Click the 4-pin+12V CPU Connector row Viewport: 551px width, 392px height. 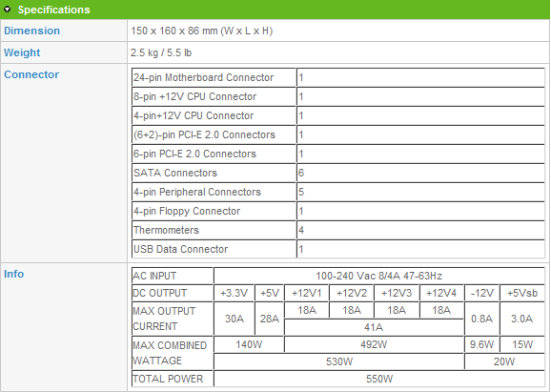338,115
